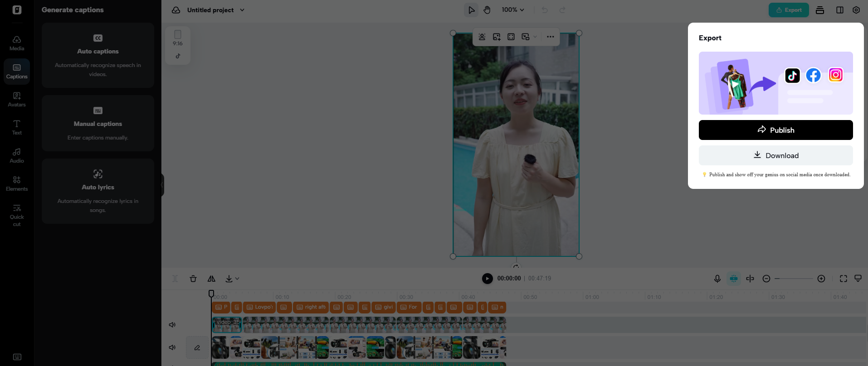The height and width of the screenshot is (366, 868).
Task: Toggle the split layout view icon
Action: [x=840, y=10]
